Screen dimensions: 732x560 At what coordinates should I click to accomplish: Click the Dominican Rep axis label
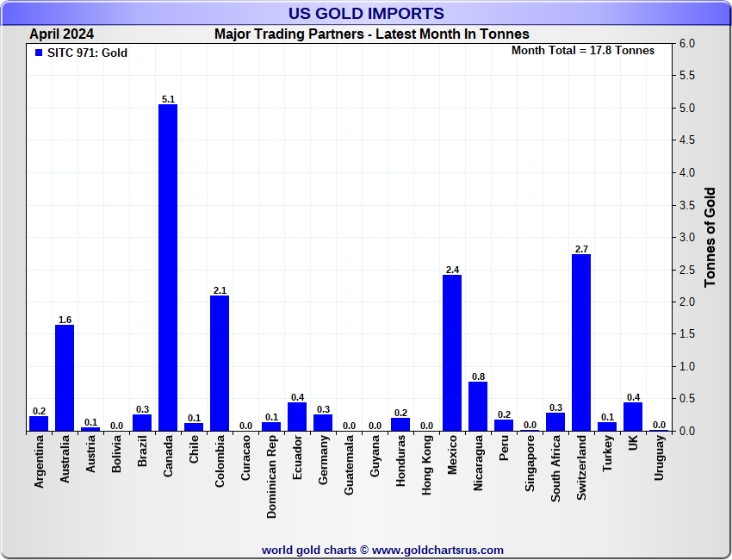[272, 475]
